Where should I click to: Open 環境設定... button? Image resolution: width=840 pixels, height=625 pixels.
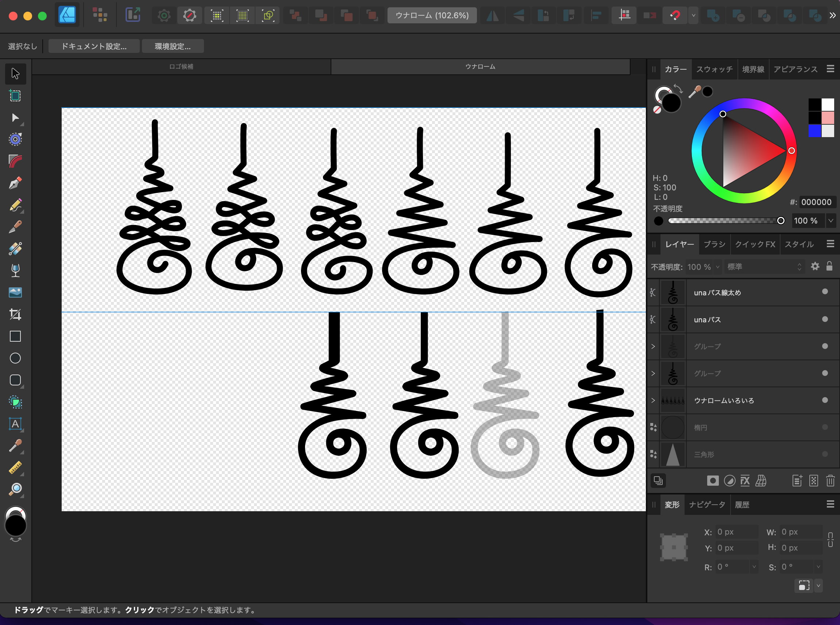pyautogui.click(x=173, y=46)
